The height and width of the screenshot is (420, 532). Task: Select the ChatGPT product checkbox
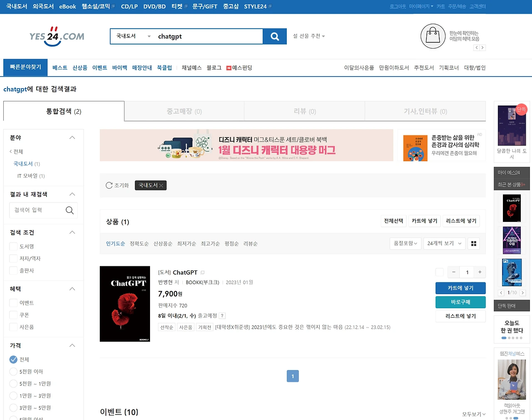(439, 272)
